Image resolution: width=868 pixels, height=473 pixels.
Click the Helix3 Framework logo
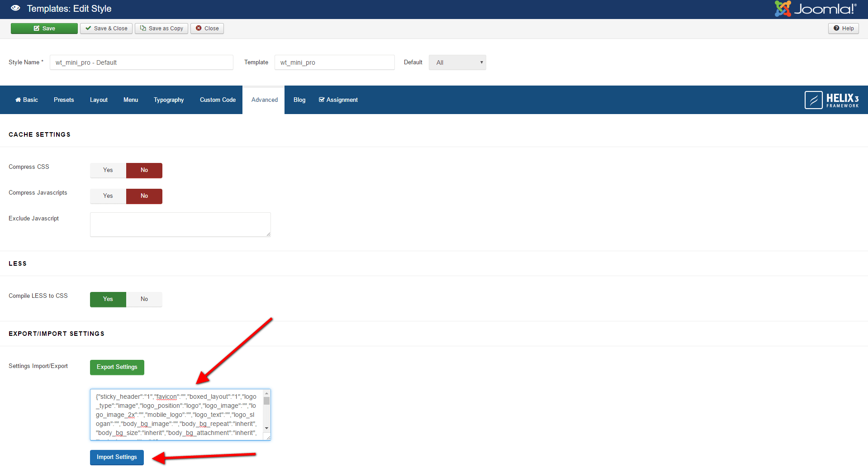(831, 100)
